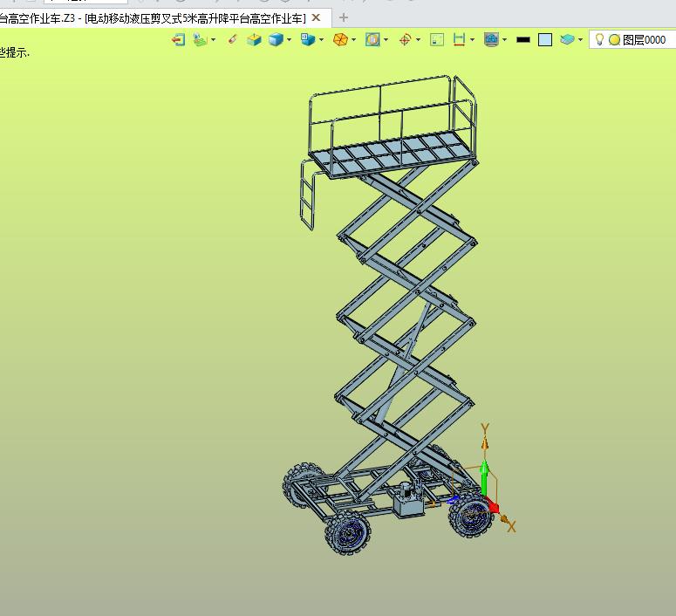Expand the layers stack icon dropdown arrow
The image size is (676, 616).
click(x=581, y=39)
